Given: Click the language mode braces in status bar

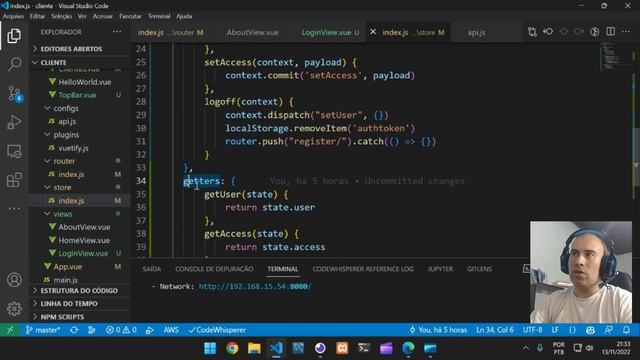Looking at the screenshot, I should (573, 330).
